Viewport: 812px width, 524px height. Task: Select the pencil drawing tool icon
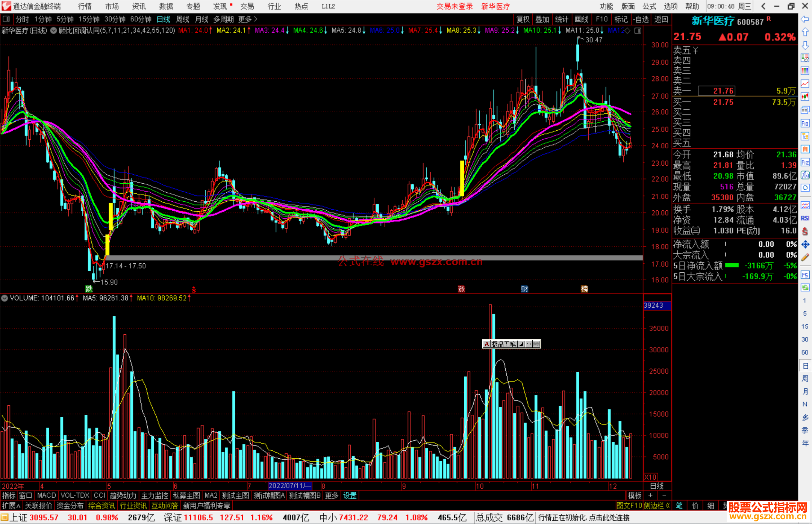click(805, 258)
